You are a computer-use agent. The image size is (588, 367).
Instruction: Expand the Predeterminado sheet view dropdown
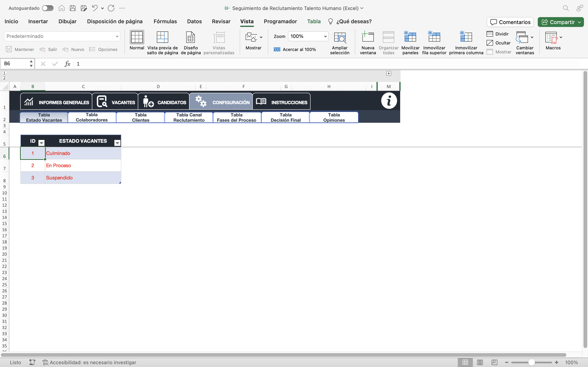tap(117, 36)
